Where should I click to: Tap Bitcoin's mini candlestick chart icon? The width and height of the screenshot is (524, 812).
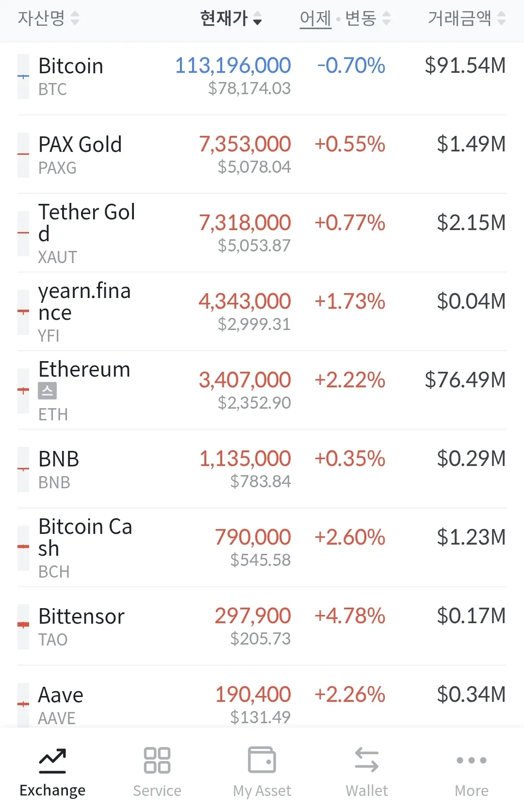[x=23, y=77]
